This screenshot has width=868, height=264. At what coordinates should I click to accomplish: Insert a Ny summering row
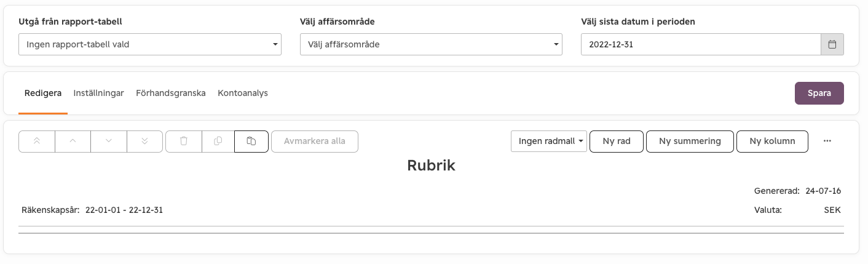690,141
